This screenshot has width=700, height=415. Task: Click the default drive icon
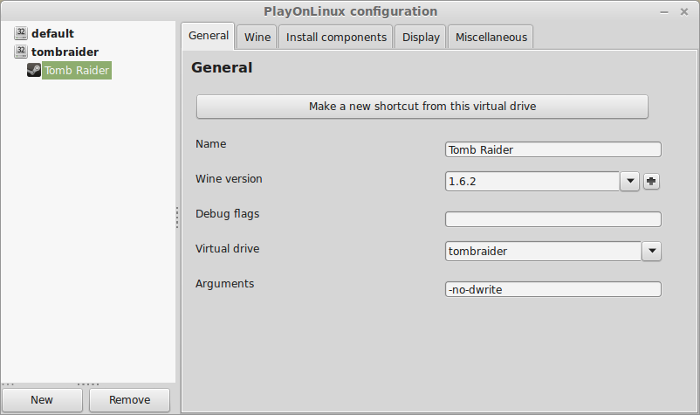point(21,33)
